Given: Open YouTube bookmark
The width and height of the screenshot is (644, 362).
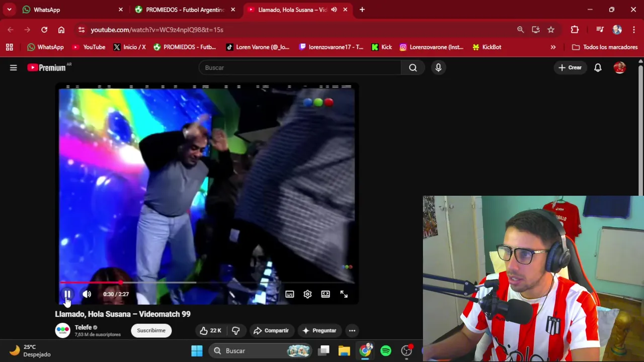Looking at the screenshot, I should pos(89,47).
